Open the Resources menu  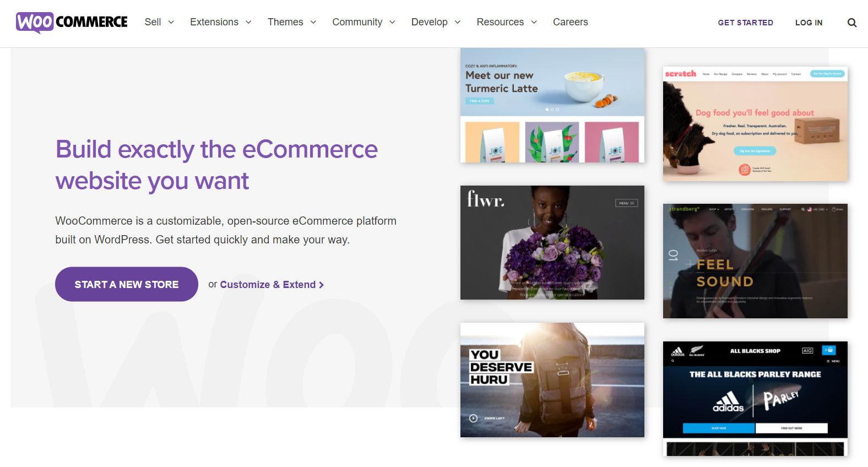click(x=500, y=22)
